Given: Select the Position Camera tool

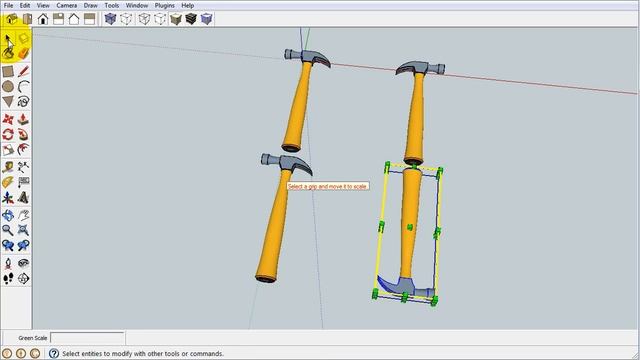Looking at the screenshot, I should click(x=8, y=263).
